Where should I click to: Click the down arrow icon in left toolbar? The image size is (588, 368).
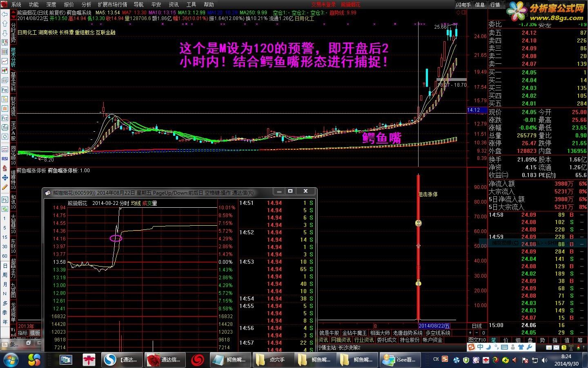point(4,33)
